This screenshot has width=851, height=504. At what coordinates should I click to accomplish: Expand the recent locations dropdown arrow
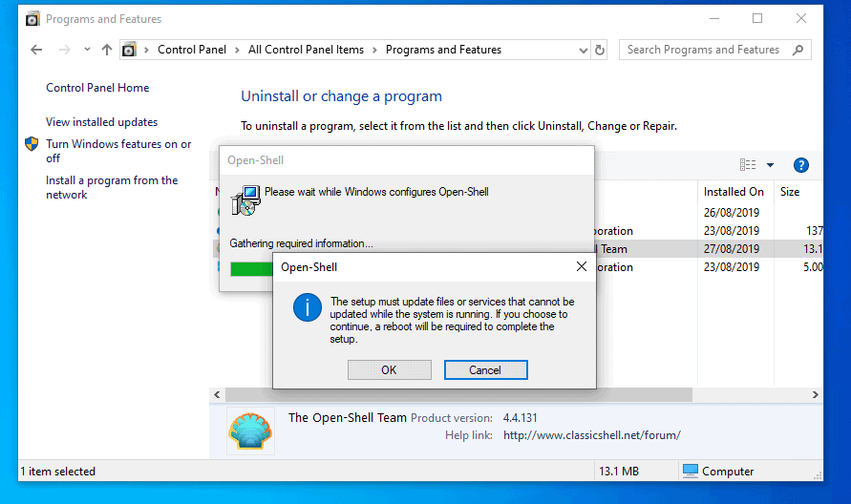[x=87, y=50]
